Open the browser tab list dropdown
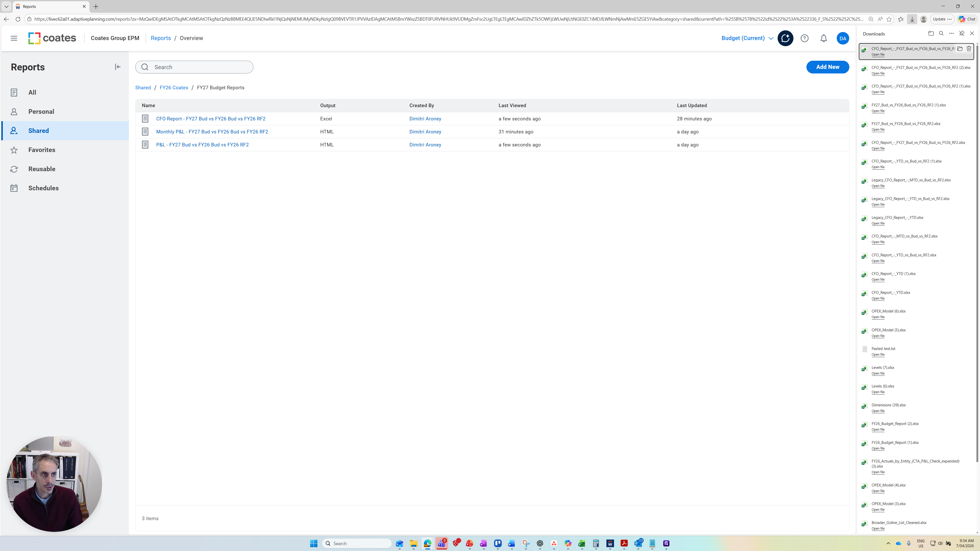 (x=6, y=6)
